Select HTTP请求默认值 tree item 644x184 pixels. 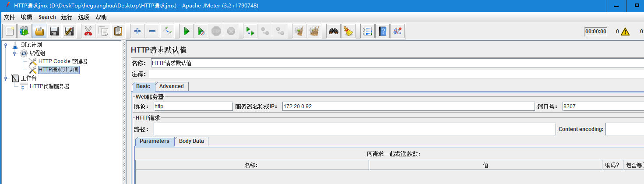(x=59, y=70)
